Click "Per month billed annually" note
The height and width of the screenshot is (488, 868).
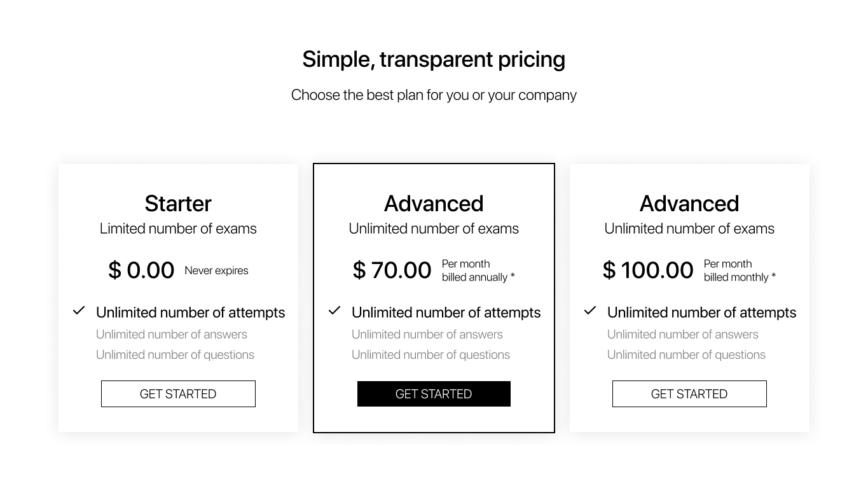[478, 270]
